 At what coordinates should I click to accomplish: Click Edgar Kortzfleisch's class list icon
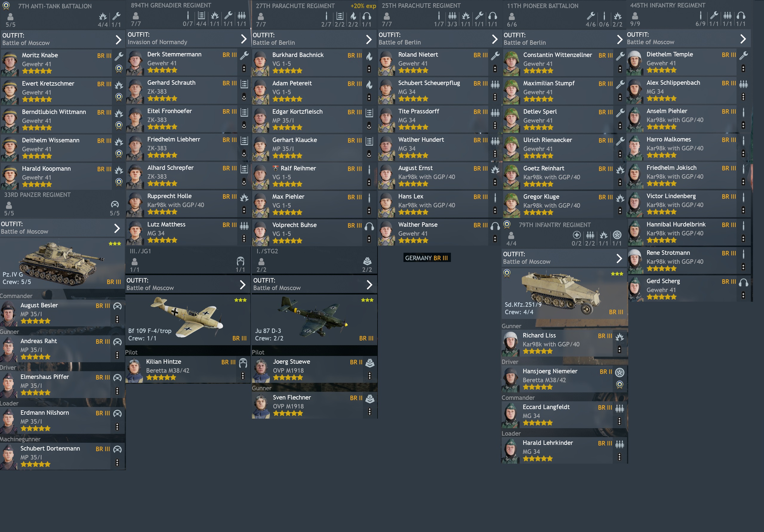coord(369,112)
